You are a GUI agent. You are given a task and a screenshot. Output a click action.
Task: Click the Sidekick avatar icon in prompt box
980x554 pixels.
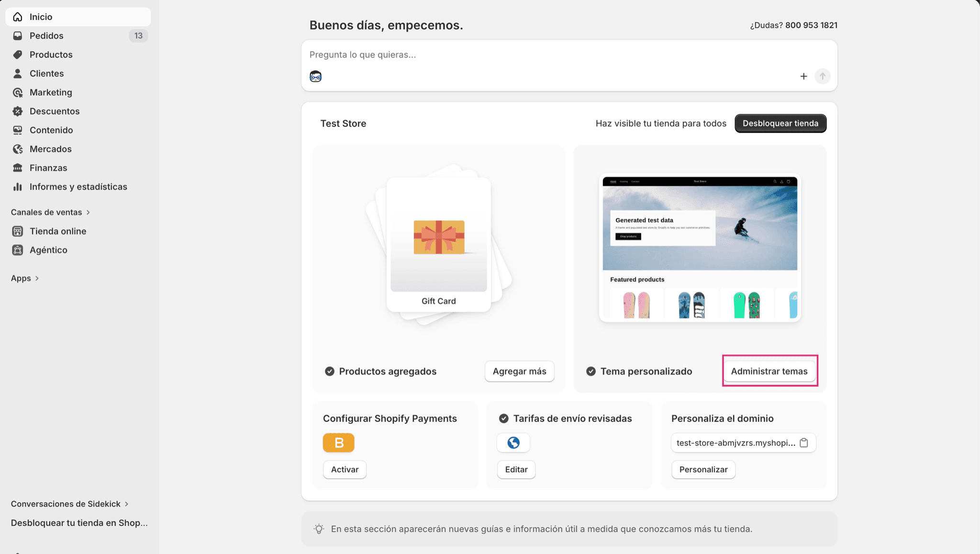coord(315,76)
